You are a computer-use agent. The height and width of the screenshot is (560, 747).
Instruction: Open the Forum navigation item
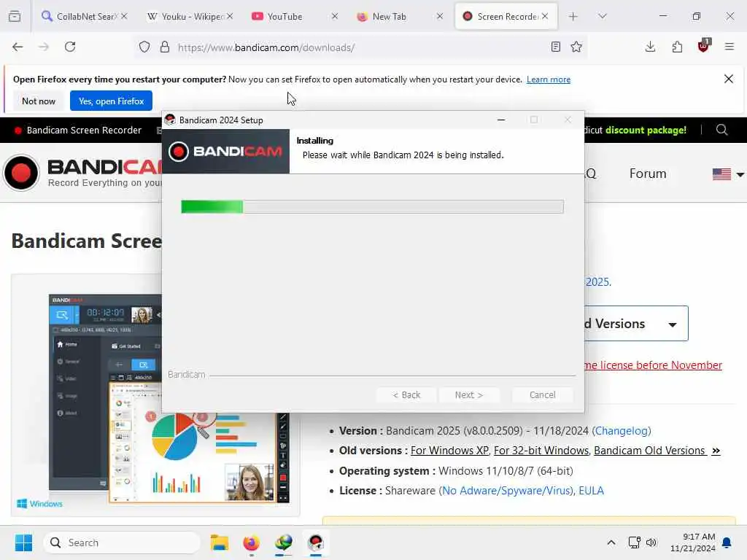[x=648, y=174]
